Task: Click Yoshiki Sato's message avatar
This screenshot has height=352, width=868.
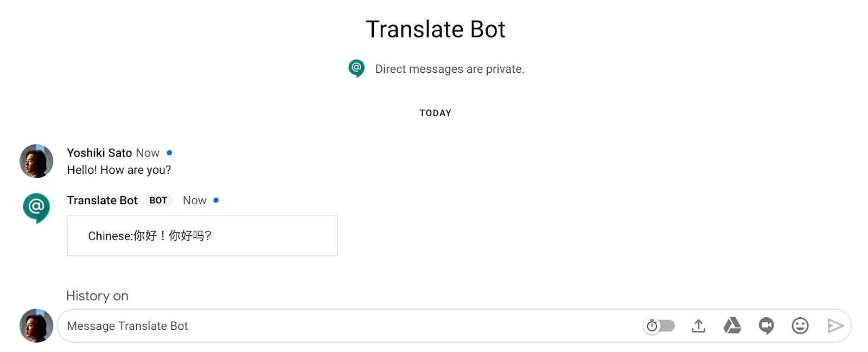Action: (x=36, y=161)
